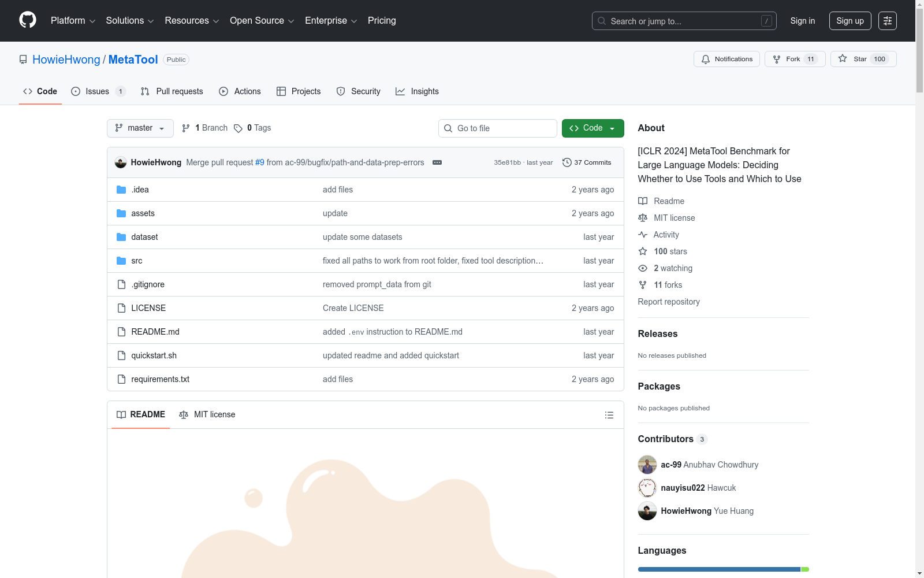The width and height of the screenshot is (924, 578).
Task: Open pull request #9 link
Action: [x=260, y=162]
